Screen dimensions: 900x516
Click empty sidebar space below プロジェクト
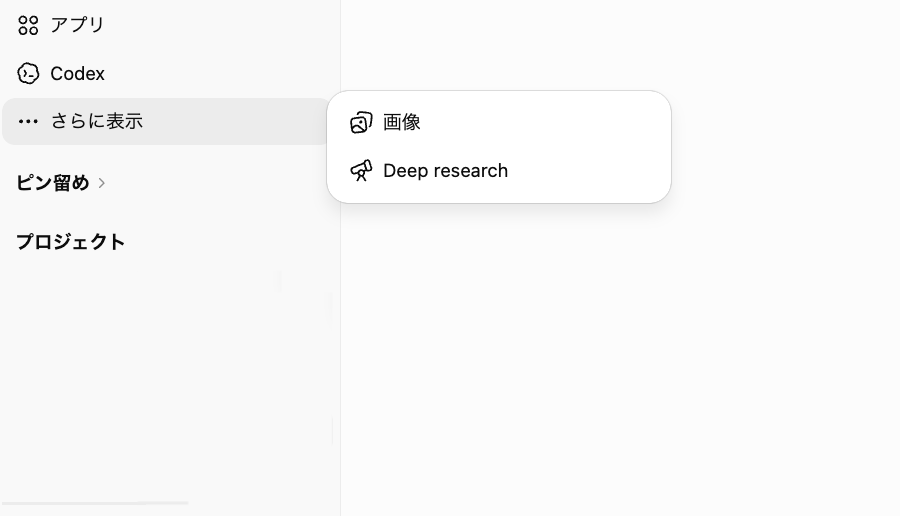click(x=166, y=373)
